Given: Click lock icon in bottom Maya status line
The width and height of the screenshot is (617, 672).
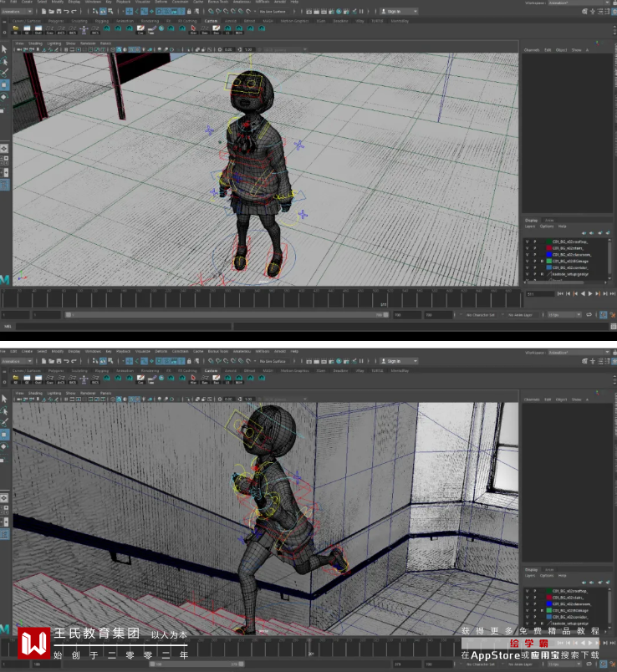Looking at the screenshot, I should pyautogui.click(x=189, y=361).
